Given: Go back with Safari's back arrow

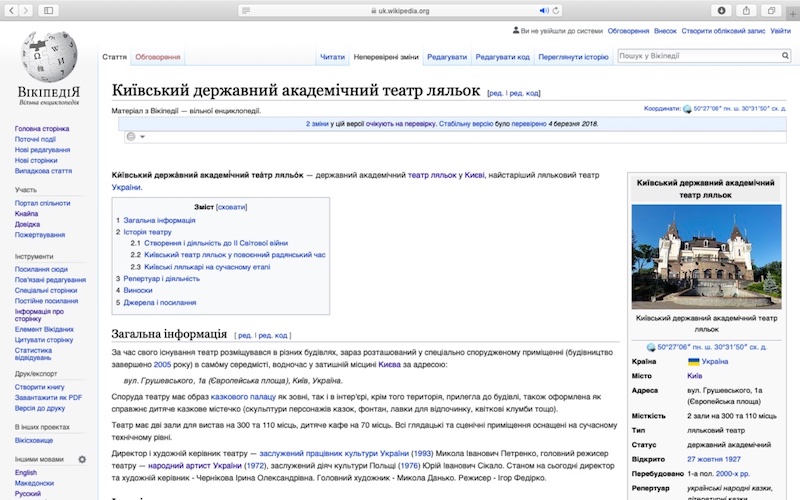Looking at the screenshot, I should coord(12,10).
